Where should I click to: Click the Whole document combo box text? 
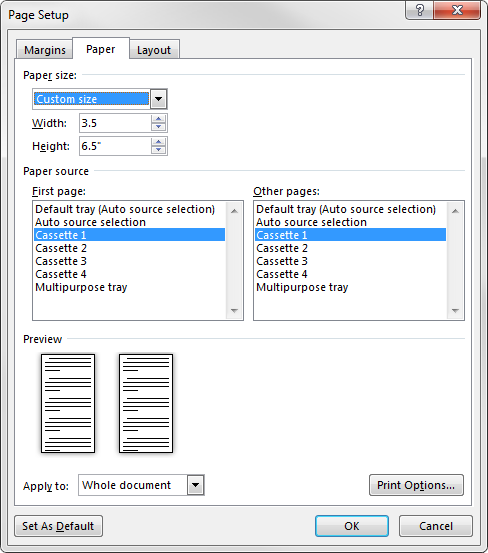127,485
